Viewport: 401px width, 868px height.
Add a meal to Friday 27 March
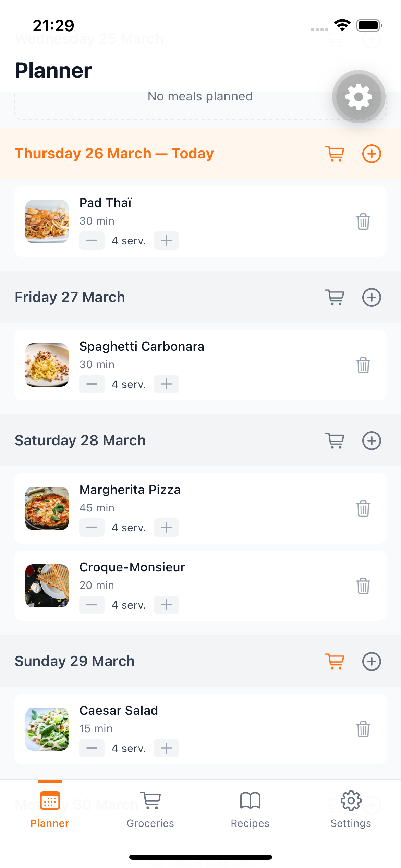pos(372,297)
